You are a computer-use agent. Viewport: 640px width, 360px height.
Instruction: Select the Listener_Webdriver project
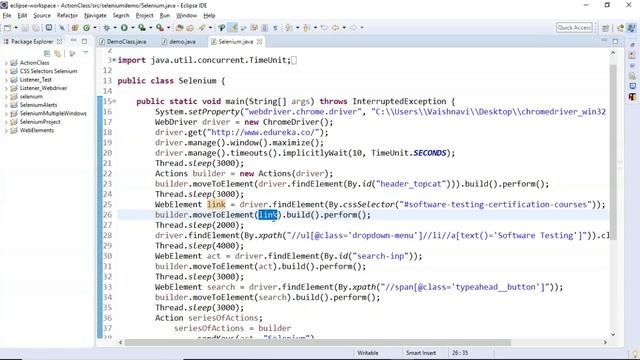[43, 88]
